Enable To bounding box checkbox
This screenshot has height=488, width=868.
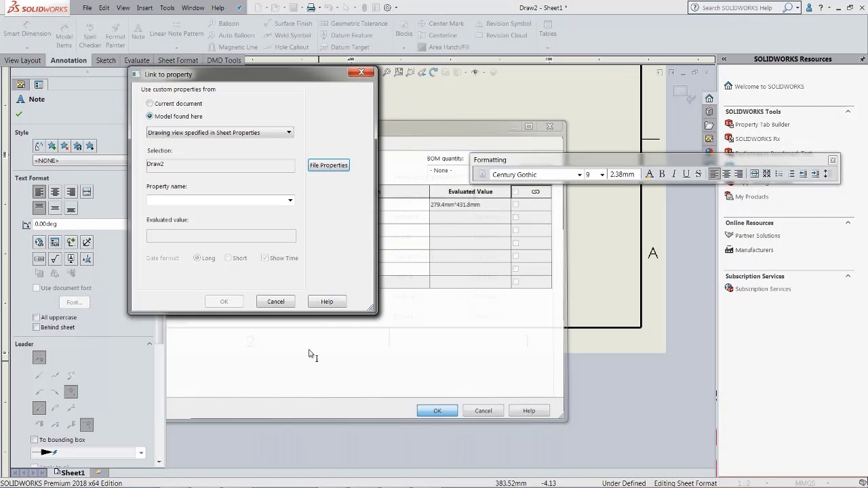point(35,440)
